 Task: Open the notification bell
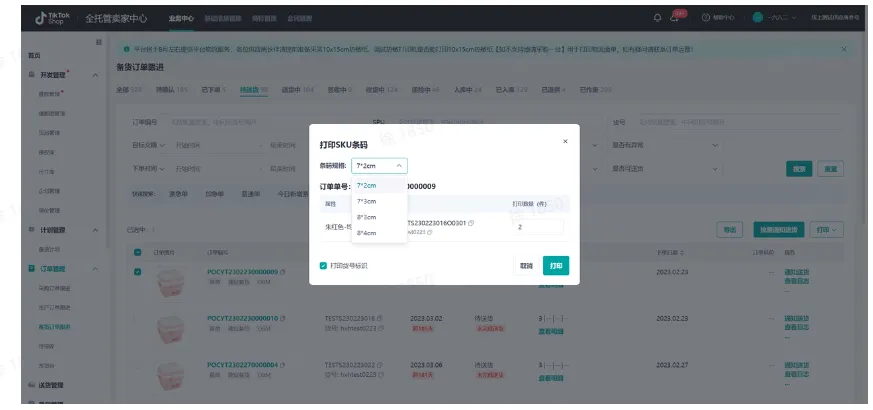[x=658, y=18]
